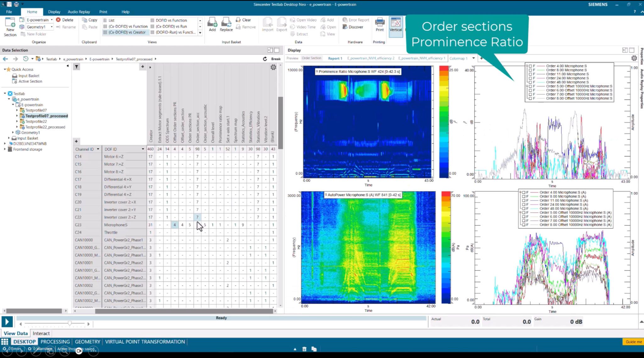The width and height of the screenshot is (644, 358).
Task: Open pivot table settings gear
Action: pos(273,67)
